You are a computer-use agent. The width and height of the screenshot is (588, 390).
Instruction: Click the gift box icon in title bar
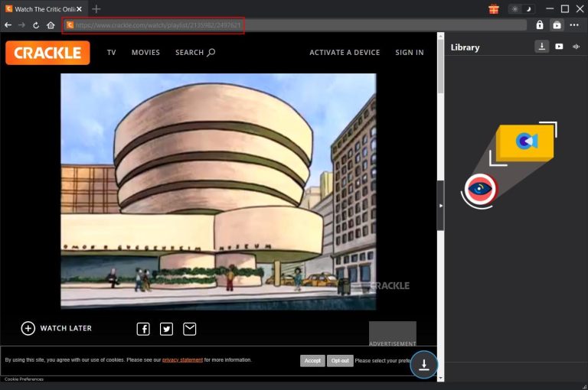[494, 9]
